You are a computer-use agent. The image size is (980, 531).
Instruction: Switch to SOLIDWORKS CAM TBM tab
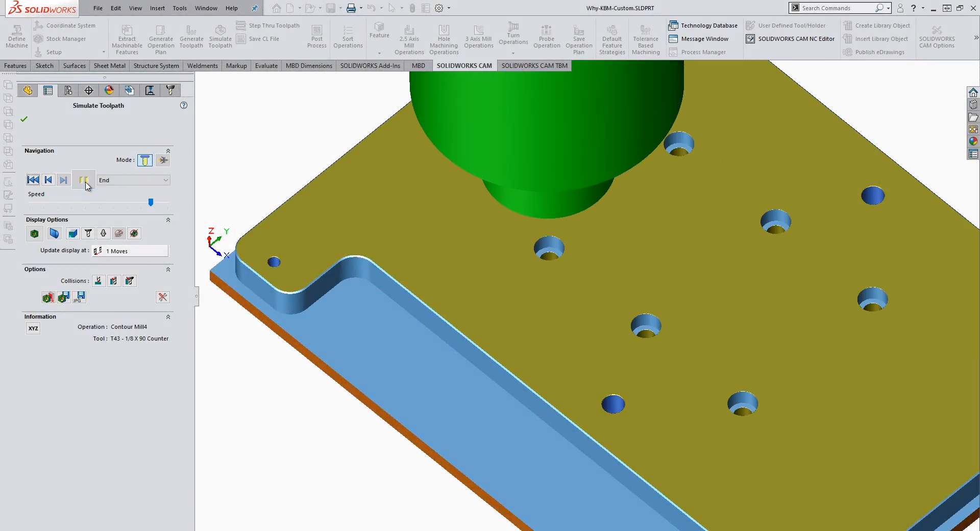pos(534,66)
